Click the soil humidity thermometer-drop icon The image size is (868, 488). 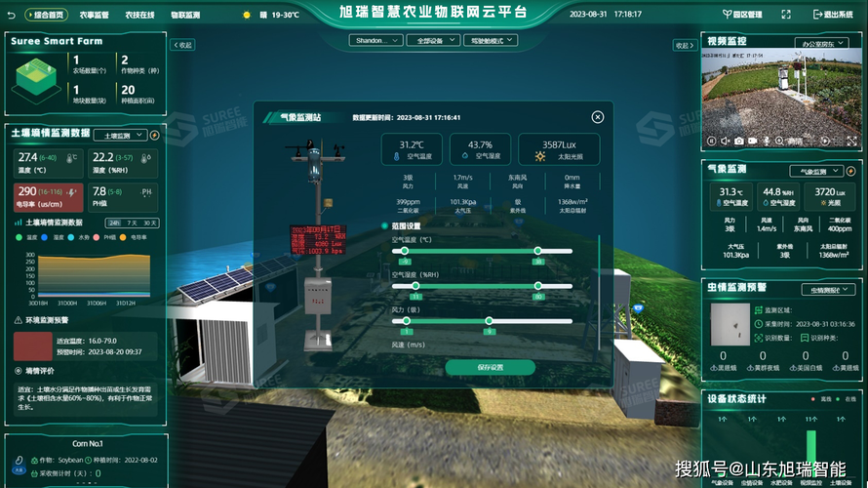pos(145,158)
